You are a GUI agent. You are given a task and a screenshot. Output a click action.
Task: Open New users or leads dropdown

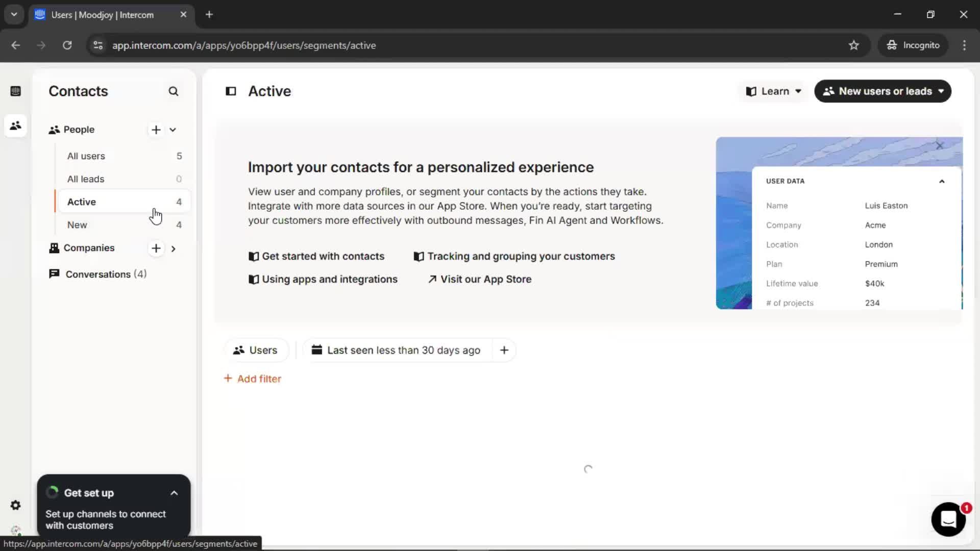[883, 91]
